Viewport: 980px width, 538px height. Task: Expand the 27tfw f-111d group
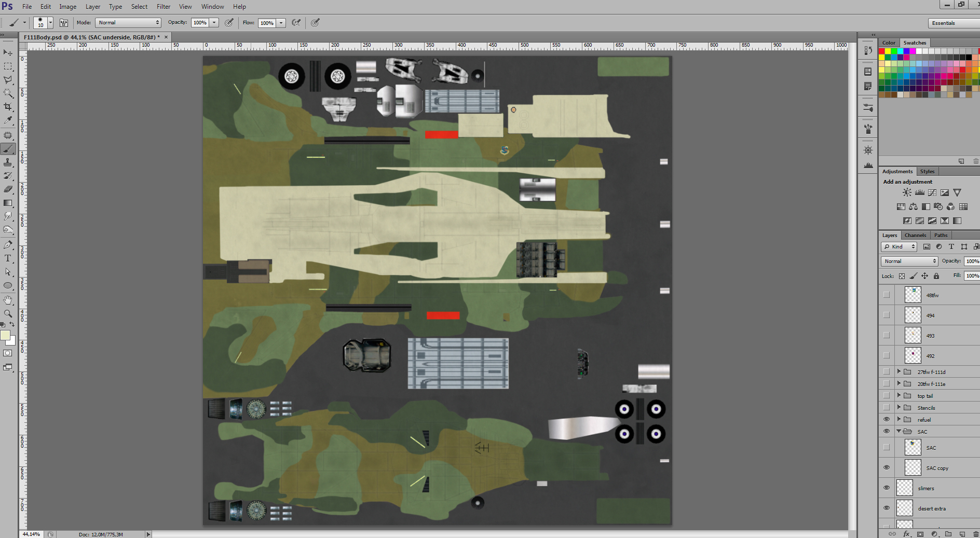(899, 371)
